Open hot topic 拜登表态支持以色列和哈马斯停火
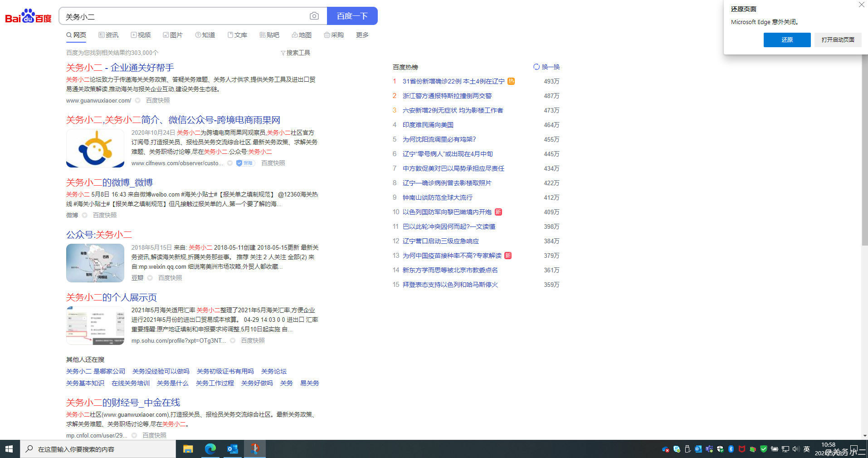 [450, 285]
